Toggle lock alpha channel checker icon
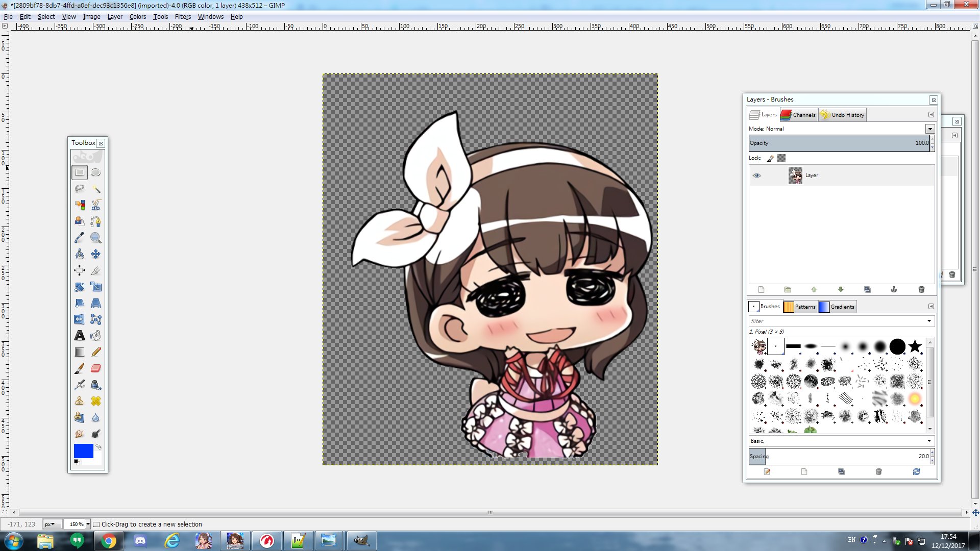 click(x=781, y=158)
